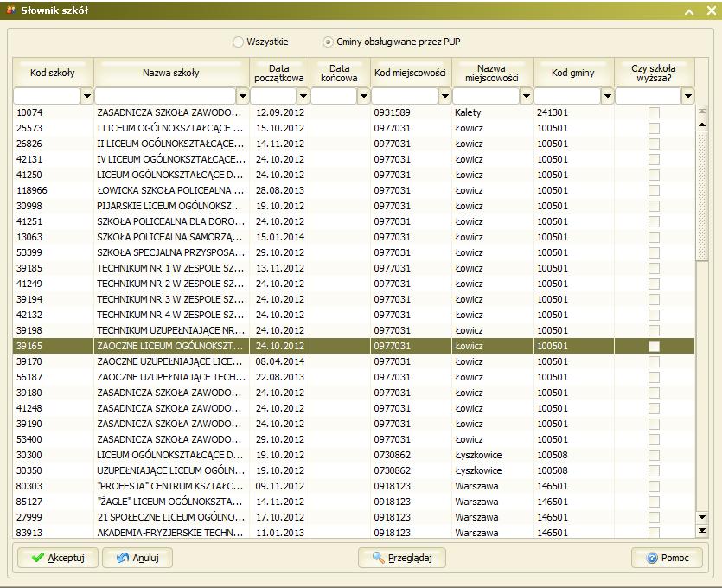Screen dimensions: 722x588
Task: Focus the Data końcowa filter field
Action: click(335, 96)
